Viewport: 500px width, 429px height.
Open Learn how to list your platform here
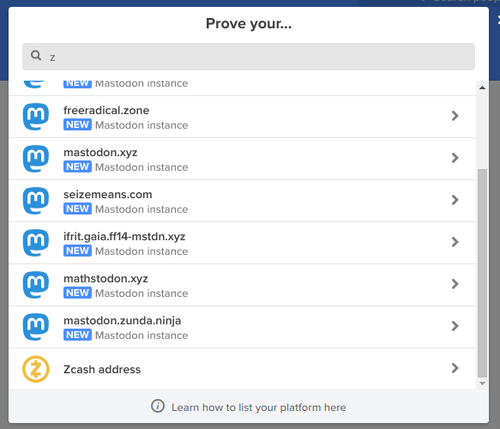pos(259,407)
